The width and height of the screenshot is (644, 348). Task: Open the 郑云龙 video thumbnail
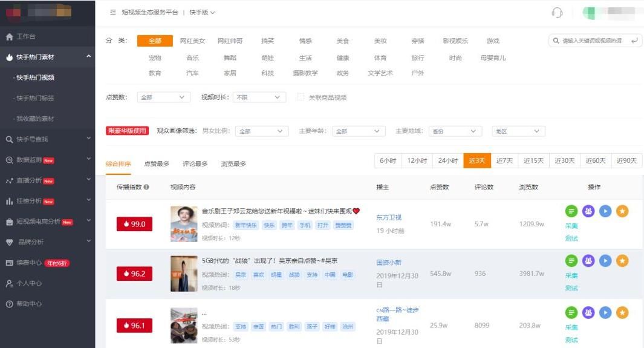(184, 224)
